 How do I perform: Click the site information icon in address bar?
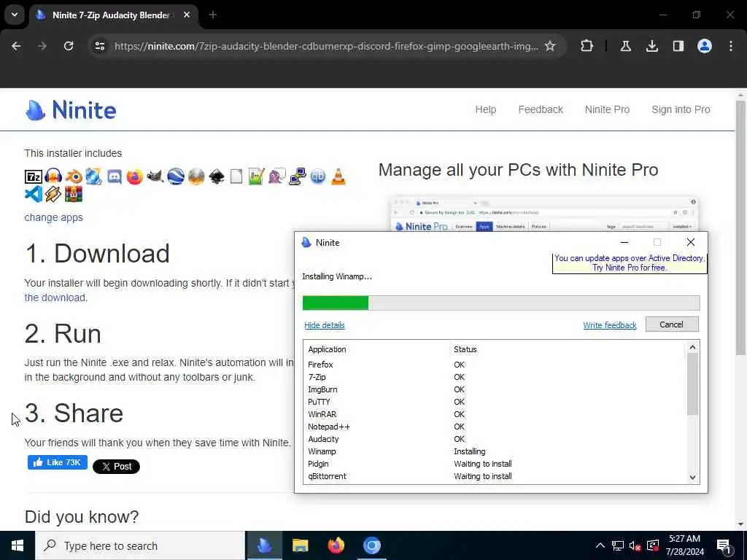[x=100, y=46]
